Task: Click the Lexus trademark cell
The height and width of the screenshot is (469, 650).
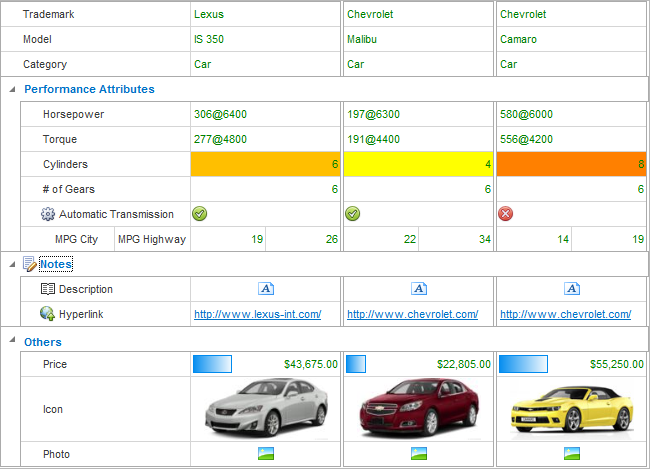Action: pyautogui.click(x=265, y=14)
